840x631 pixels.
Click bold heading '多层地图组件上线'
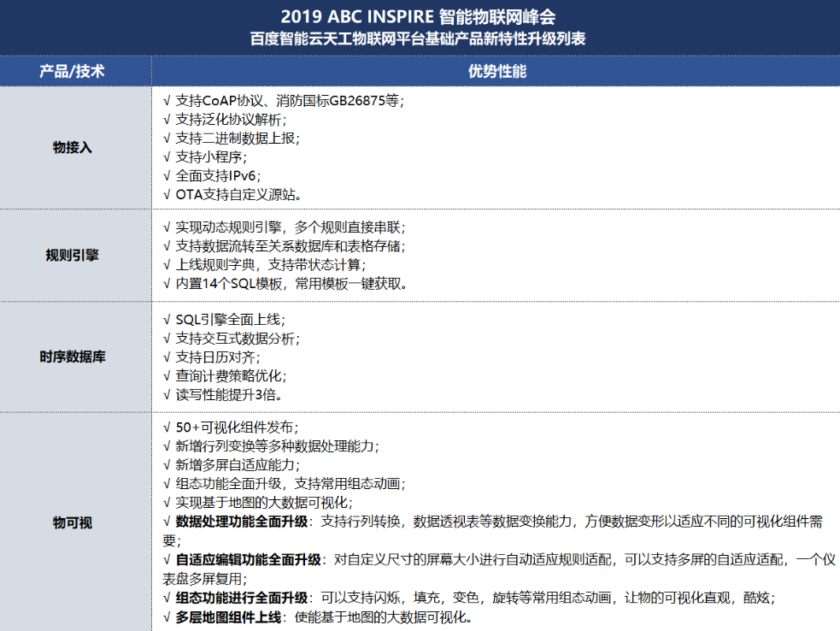(x=228, y=617)
